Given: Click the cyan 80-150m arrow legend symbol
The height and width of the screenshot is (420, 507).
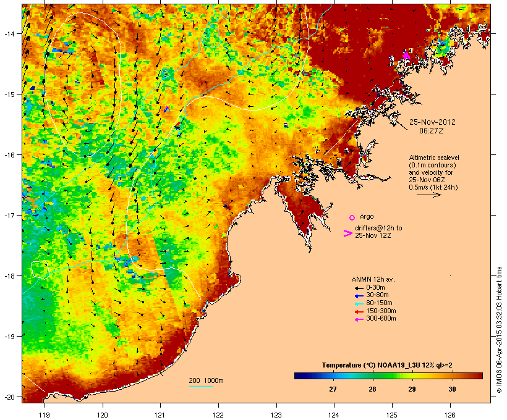Looking at the screenshot, I should click(359, 304).
